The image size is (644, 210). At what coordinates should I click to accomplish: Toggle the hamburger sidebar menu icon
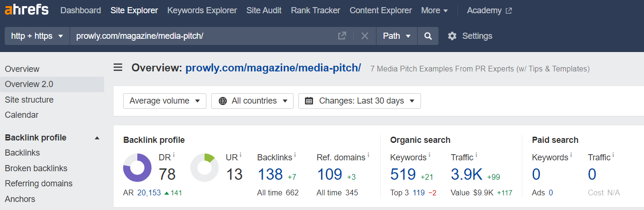(118, 68)
